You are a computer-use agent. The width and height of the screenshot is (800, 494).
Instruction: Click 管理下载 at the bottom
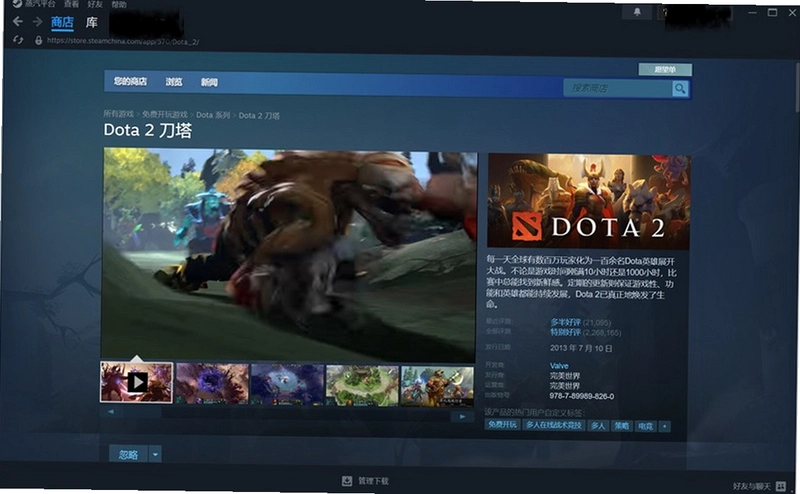coord(373,481)
